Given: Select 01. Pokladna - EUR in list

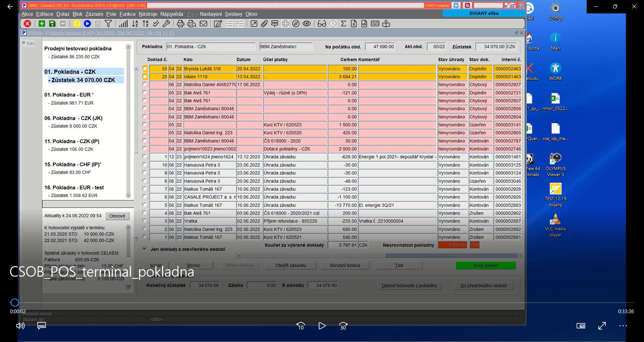Looking at the screenshot, I should tap(69, 95).
